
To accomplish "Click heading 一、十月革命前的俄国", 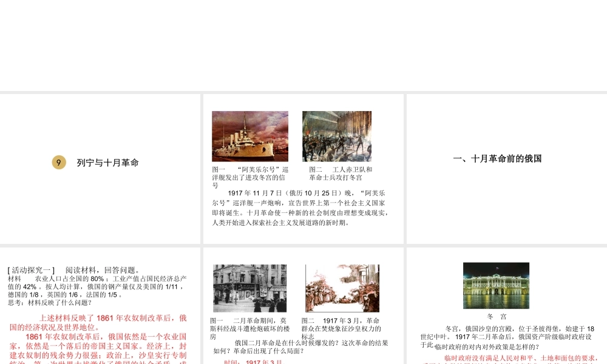I will [497, 158].
